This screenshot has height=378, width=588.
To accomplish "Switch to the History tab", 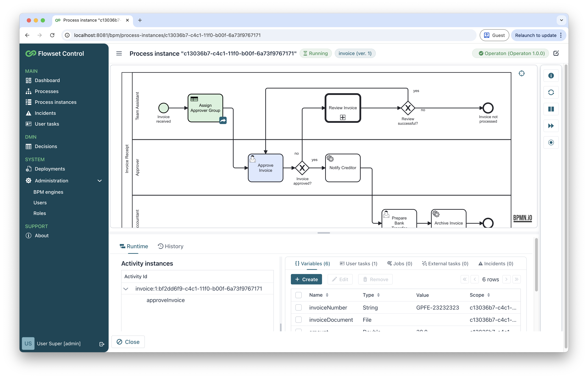I will coord(171,246).
